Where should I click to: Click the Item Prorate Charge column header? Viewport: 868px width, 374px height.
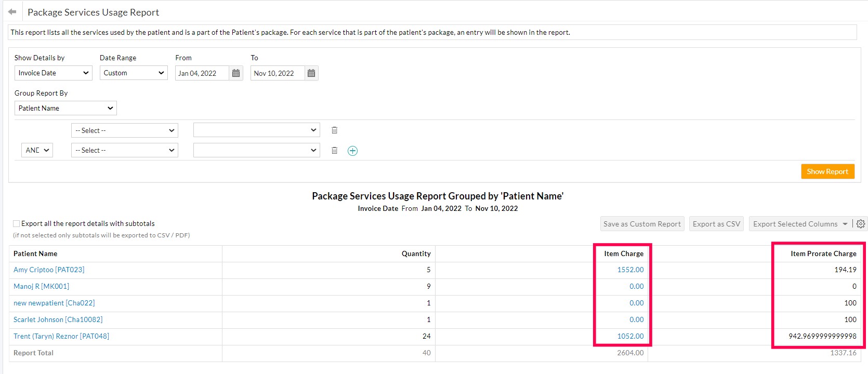(824, 253)
